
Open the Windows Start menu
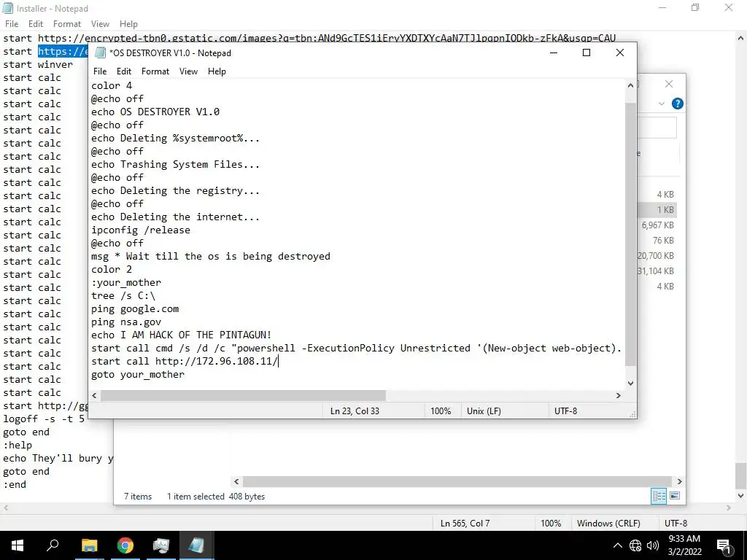(18, 545)
